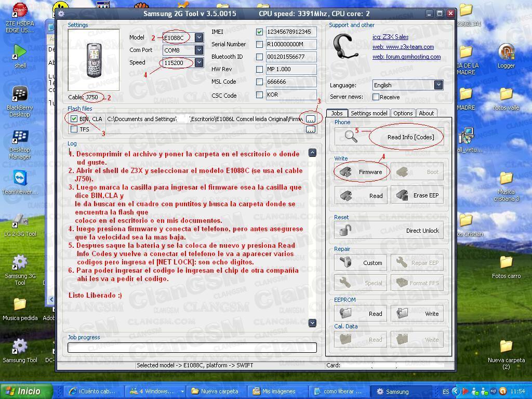Image resolution: width=532 pixels, height=399 pixels.
Task: Open TeamViewer desktop icon
Action: (x=20, y=181)
